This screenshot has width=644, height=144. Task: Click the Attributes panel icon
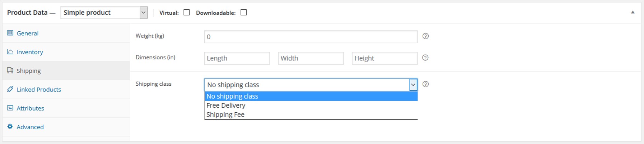pyautogui.click(x=10, y=108)
